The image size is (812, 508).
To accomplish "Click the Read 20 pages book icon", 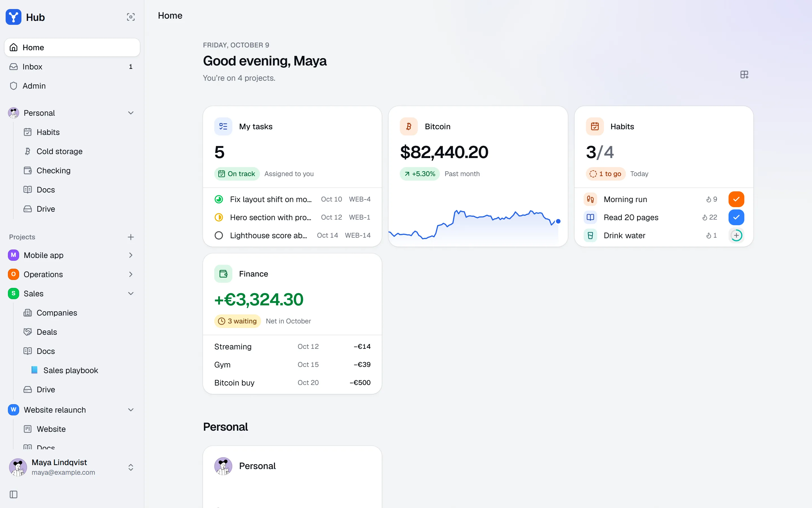I will point(590,217).
